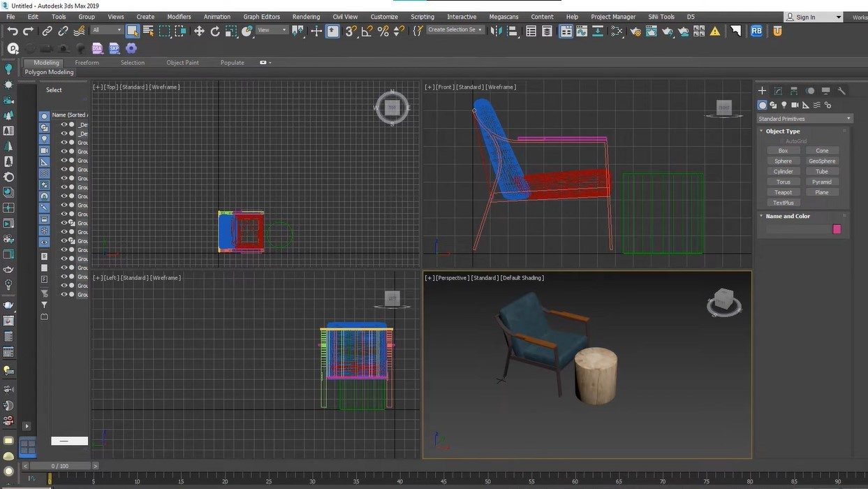Open the Modify command panel tab

778,91
